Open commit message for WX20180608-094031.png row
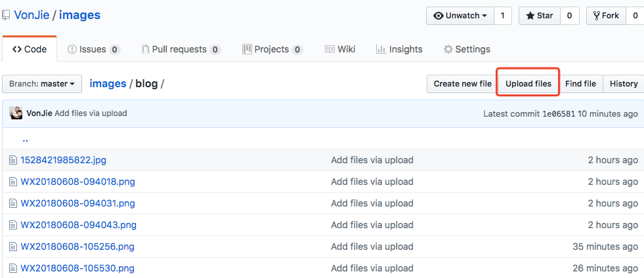This screenshot has width=644, height=278. 372,203
